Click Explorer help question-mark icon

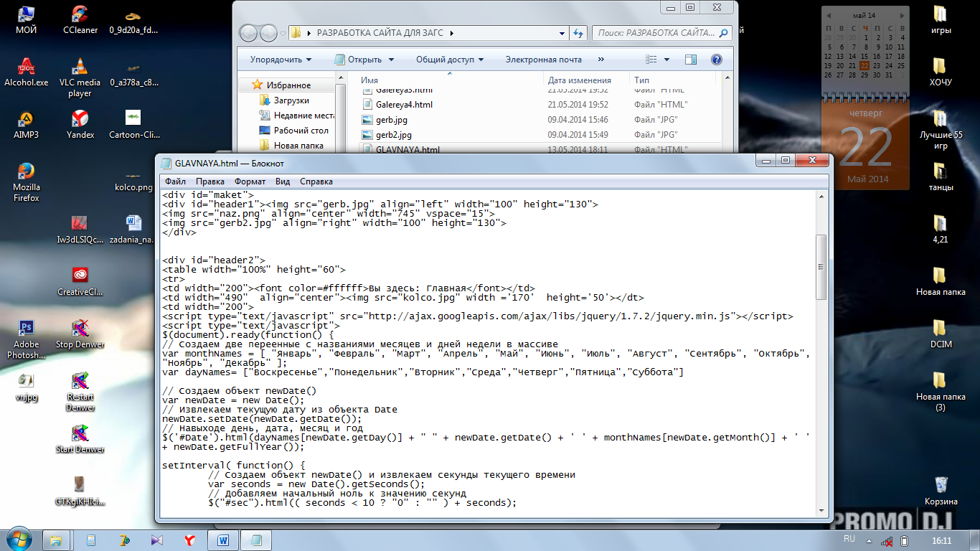coord(716,60)
